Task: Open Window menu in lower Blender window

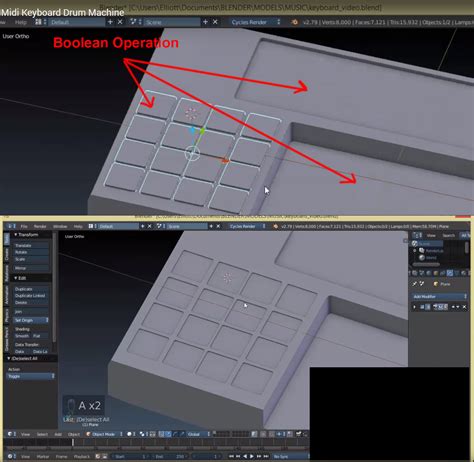Action: tap(60, 226)
